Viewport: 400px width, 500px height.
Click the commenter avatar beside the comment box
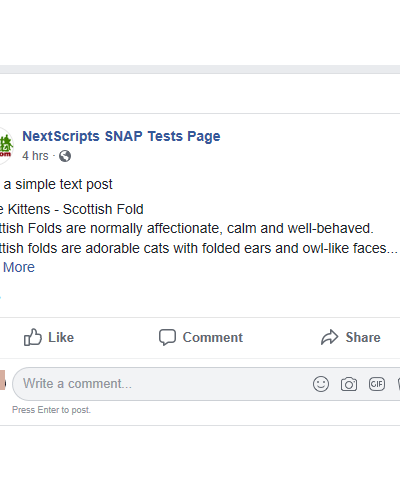(x=3, y=380)
